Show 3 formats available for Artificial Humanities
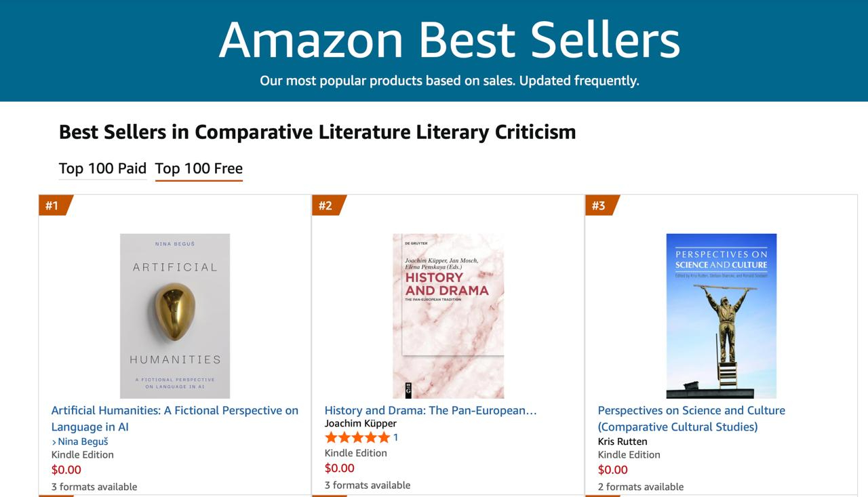The image size is (868, 497). 94,487
